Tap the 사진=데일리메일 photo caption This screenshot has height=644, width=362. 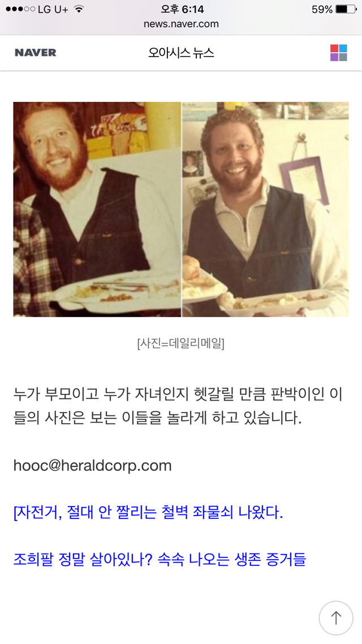tap(180, 344)
